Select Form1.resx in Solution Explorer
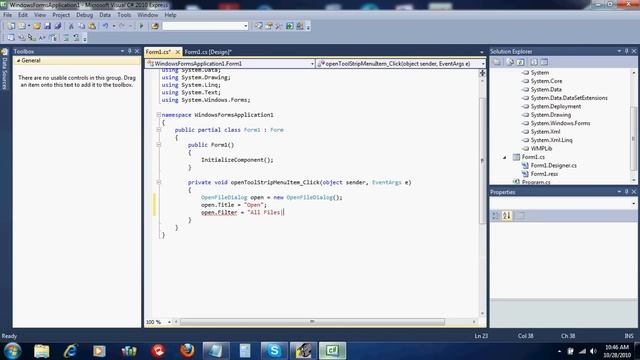The width and height of the screenshot is (640, 360). 544,173
